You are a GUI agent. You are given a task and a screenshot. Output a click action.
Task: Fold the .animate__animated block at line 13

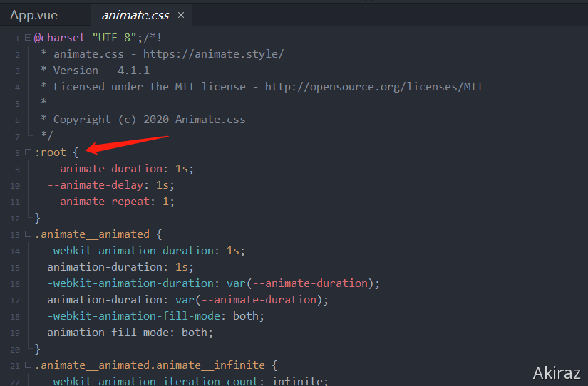point(28,234)
